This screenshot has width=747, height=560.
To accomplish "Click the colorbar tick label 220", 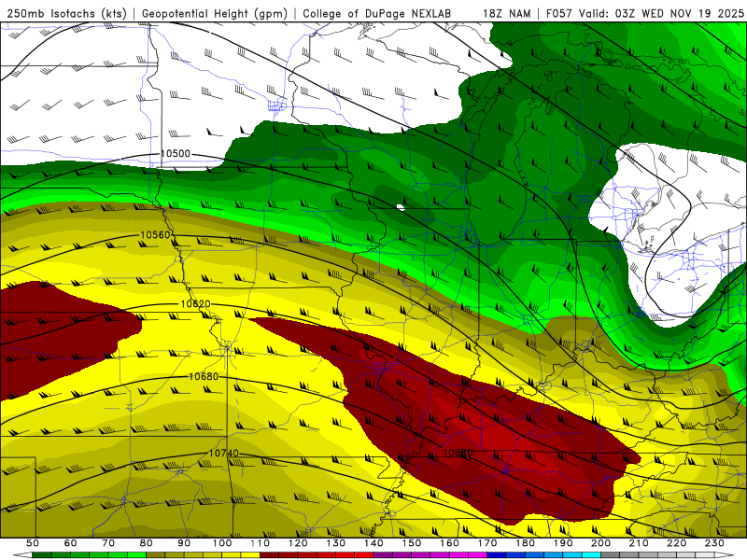I will point(676,543).
